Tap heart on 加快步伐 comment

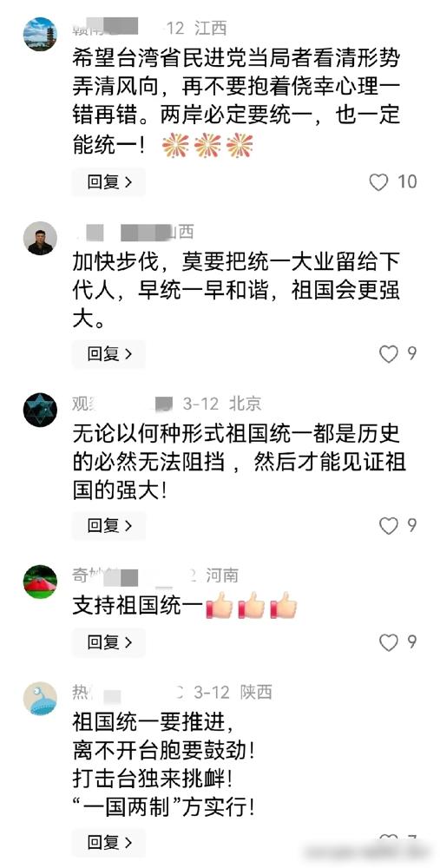click(x=389, y=354)
